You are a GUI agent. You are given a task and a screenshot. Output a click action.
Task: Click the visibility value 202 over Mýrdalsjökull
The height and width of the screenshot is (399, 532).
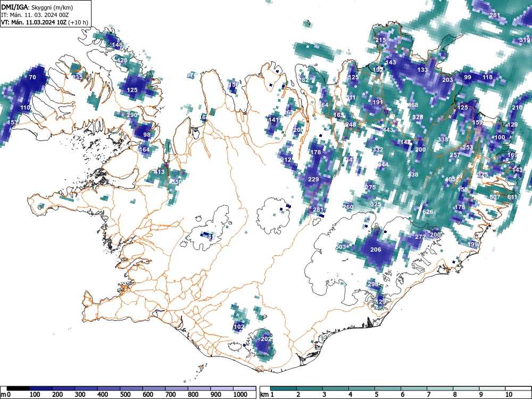click(267, 339)
